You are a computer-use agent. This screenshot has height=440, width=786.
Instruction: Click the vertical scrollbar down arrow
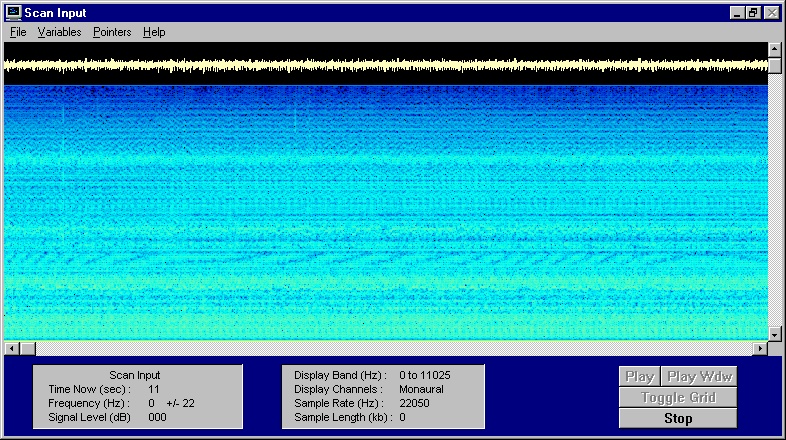775,333
